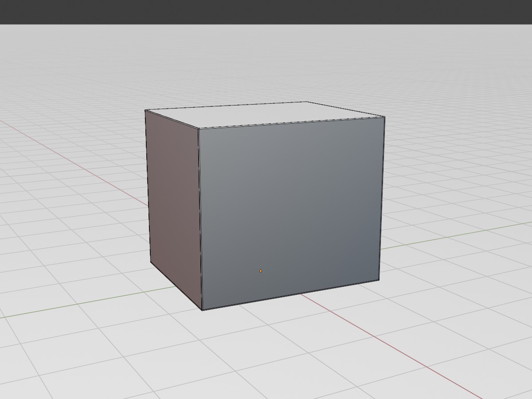Pick the bottom-left corner of the brownish face
This screenshot has width=532, height=399.
(151, 262)
